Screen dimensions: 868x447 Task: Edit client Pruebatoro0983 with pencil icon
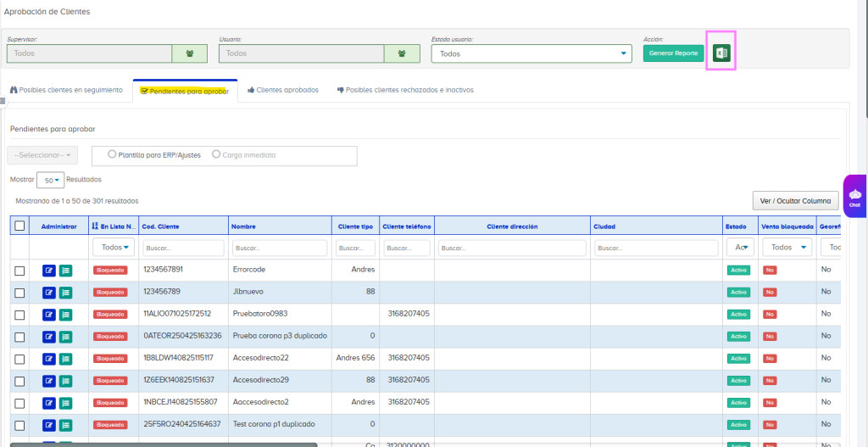tap(49, 315)
